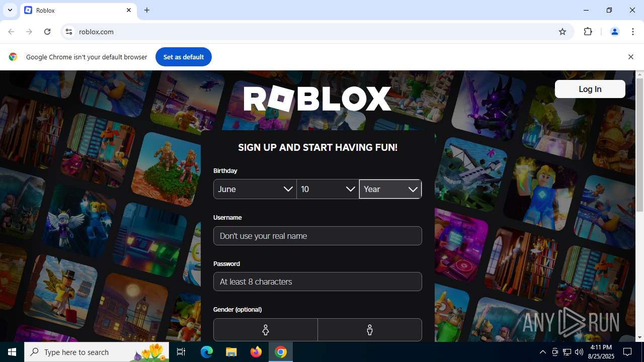Open a new tab with plus button

coord(147,10)
